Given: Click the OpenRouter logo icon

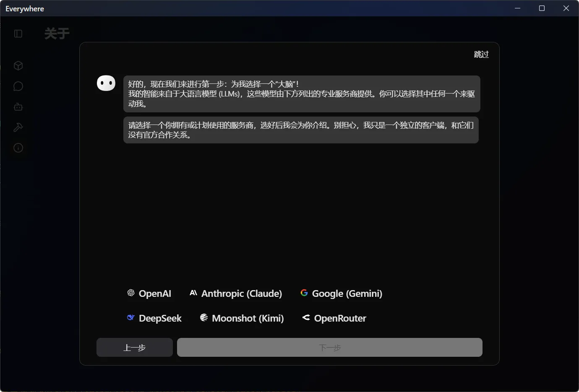Looking at the screenshot, I should point(305,318).
